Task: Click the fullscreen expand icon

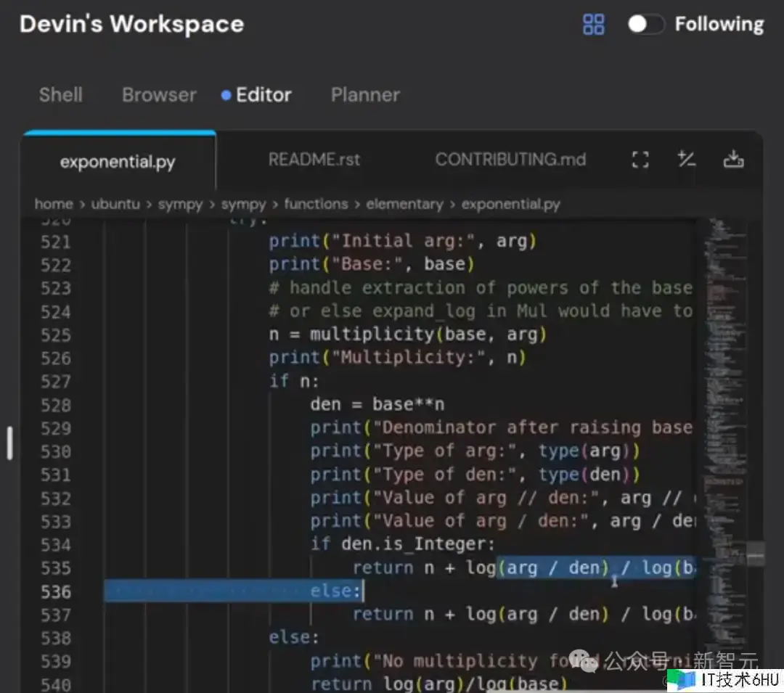Action: [640, 160]
